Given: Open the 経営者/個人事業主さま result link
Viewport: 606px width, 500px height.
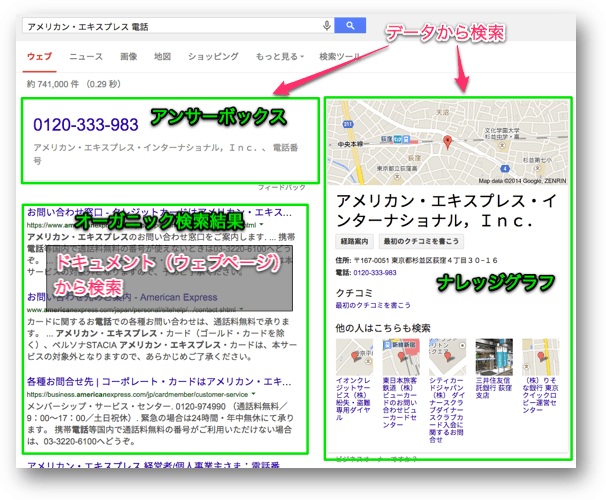Looking at the screenshot, I should pyautogui.click(x=153, y=465).
